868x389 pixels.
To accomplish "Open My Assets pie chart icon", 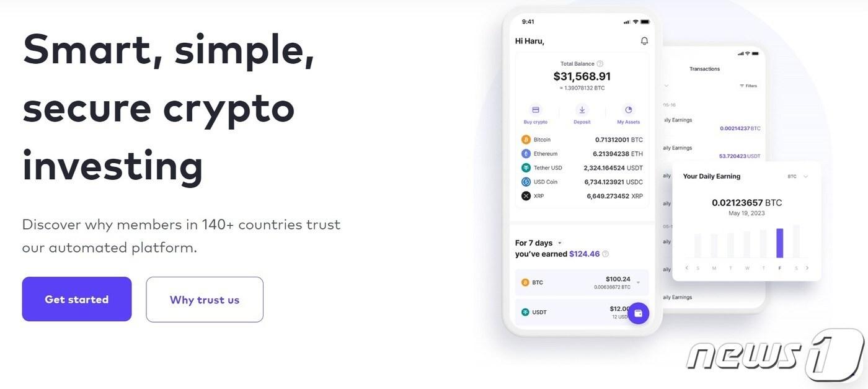I will point(628,110).
